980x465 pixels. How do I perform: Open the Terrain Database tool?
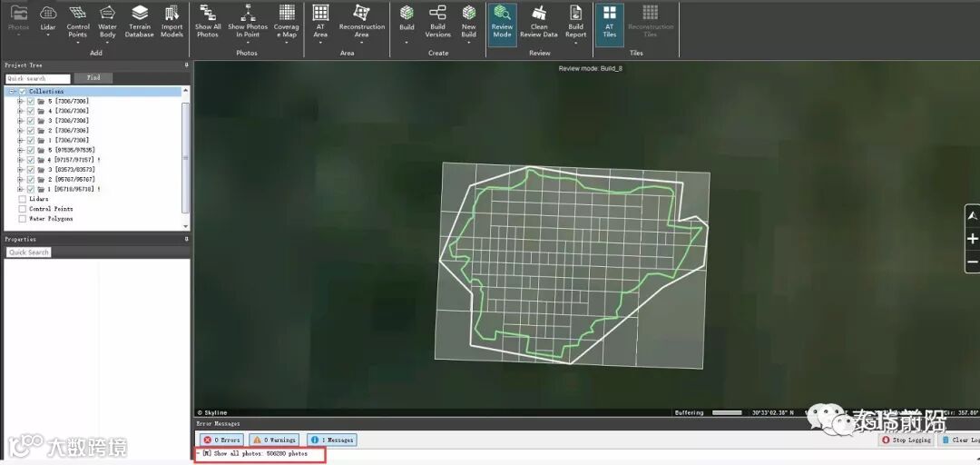coord(140,21)
